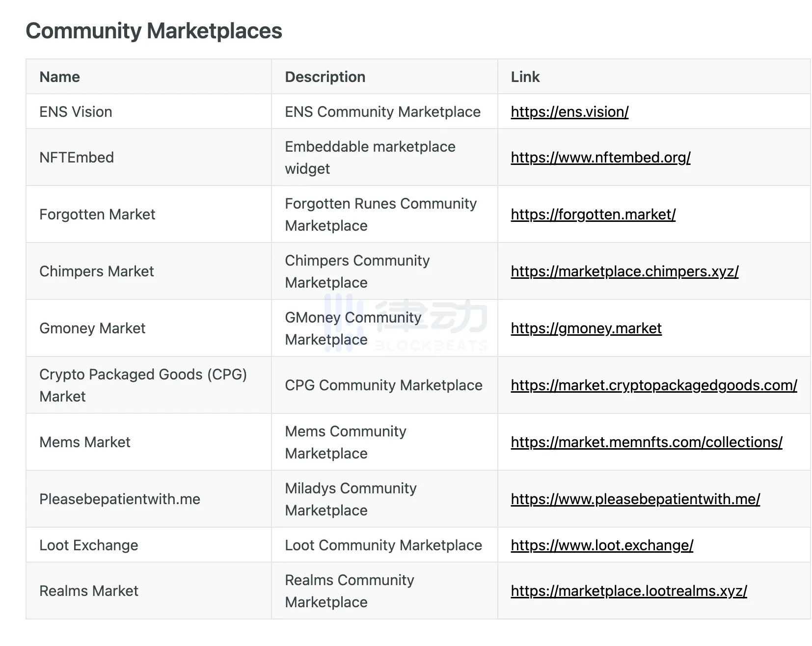This screenshot has height=646, width=812.
Task: Visit the forgotten.market link
Action: coord(593,215)
